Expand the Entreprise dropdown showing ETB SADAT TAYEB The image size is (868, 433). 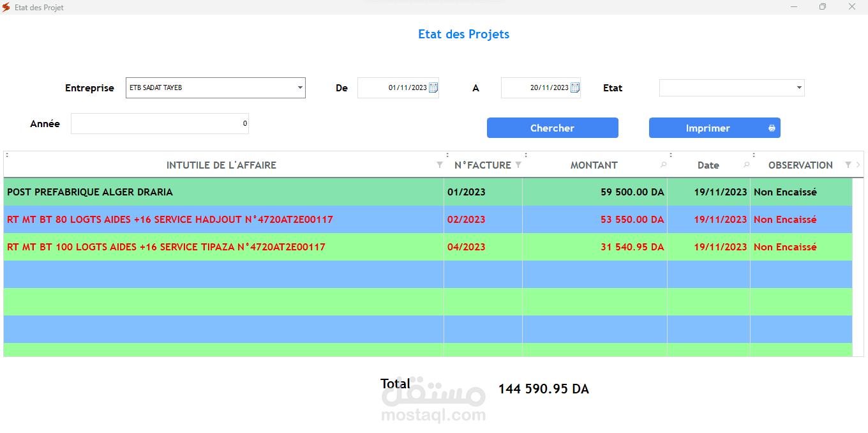click(x=300, y=88)
